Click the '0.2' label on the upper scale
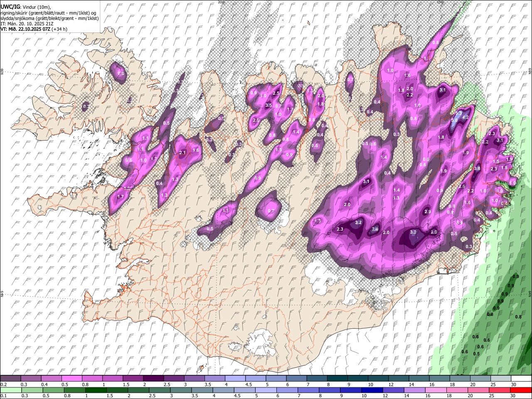The width and height of the screenshot is (532, 399). coord(4,384)
